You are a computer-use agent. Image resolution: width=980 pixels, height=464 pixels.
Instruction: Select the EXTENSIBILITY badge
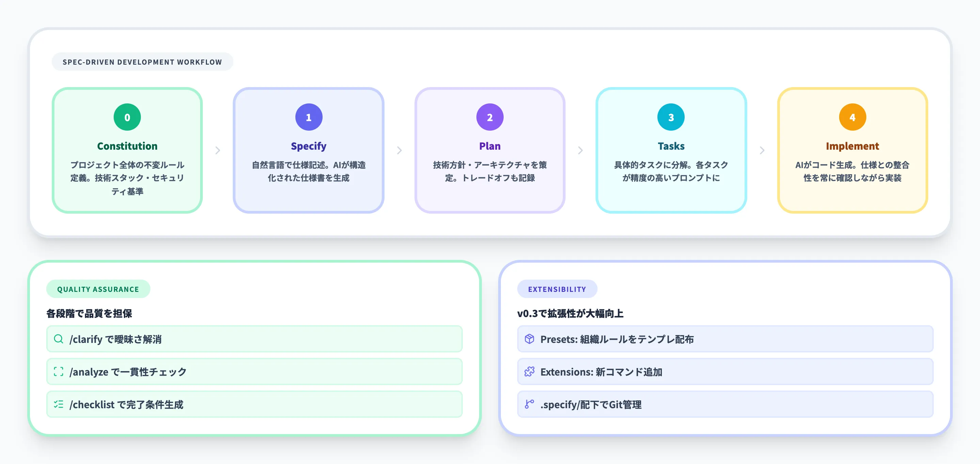point(557,289)
